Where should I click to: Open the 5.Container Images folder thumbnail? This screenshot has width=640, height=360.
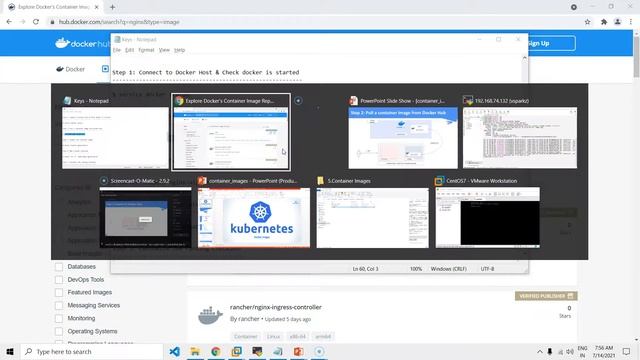point(373,217)
